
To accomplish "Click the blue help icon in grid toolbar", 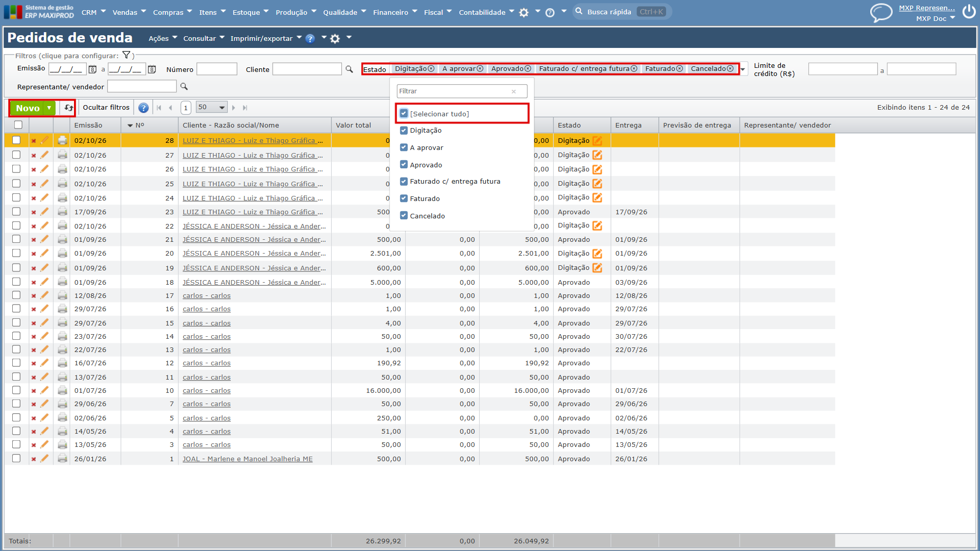I will pyautogui.click(x=143, y=108).
